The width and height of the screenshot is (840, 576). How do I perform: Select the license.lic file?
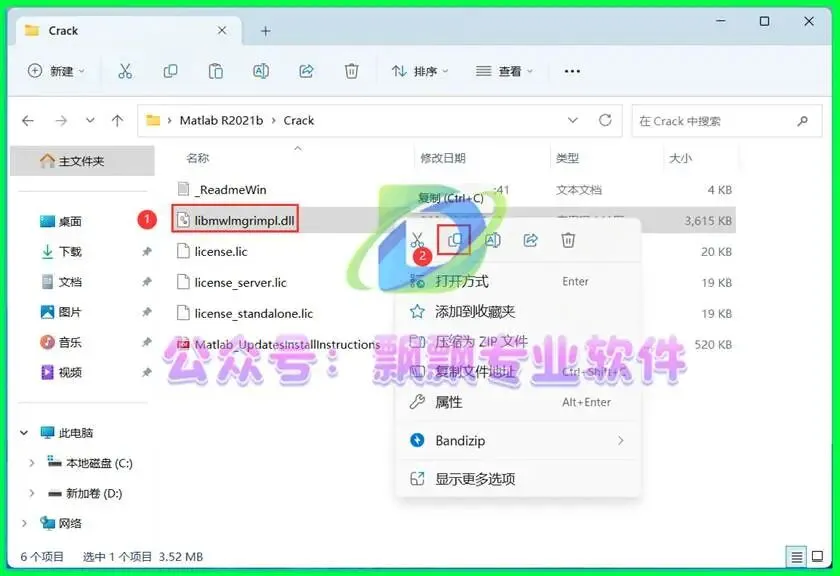(212, 251)
